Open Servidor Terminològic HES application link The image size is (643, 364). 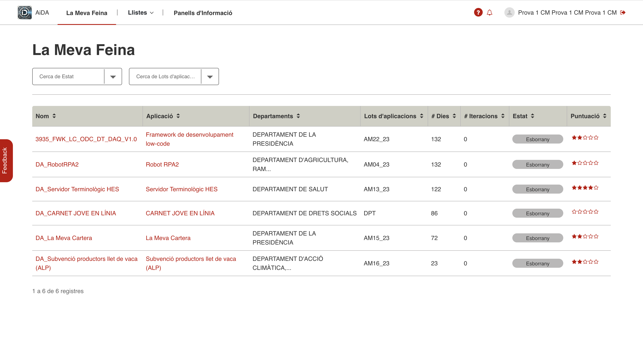(182, 189)
